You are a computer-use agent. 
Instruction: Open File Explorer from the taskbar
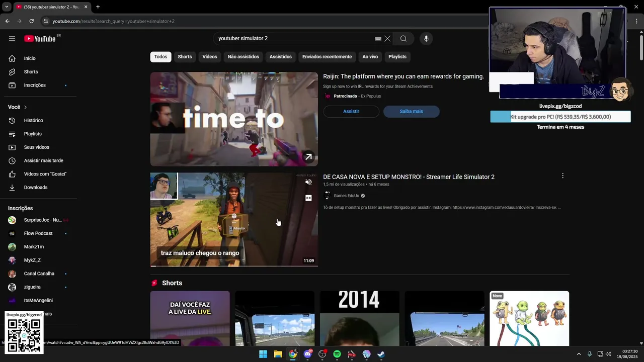click(x=278, y=354)
